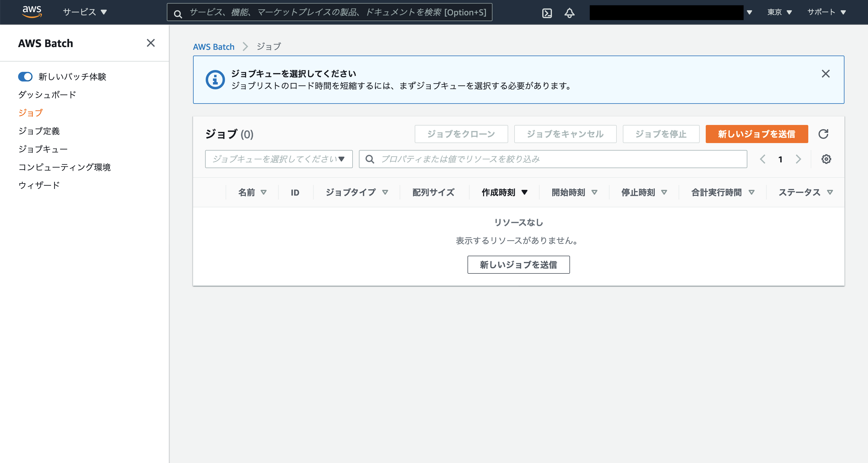Click the ジョブをクローン button
This screenshot has width=868, height=463.
coord(461,134)
